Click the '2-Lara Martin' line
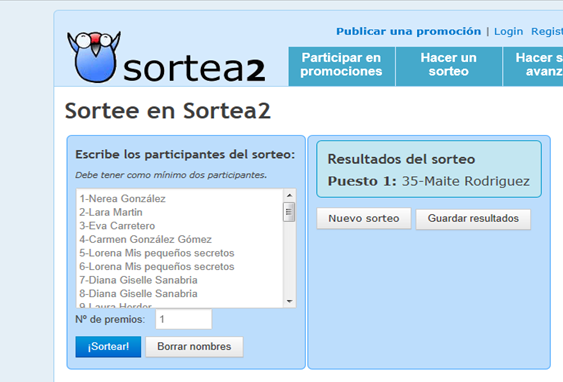The height and width of the screenshot is (382, 563). (111, 212)
